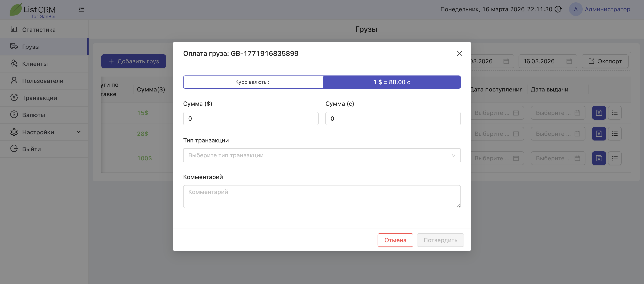Go to Транзакции in the sidebar
This screenshot has width=644, height=284.
tap(39, 98)
